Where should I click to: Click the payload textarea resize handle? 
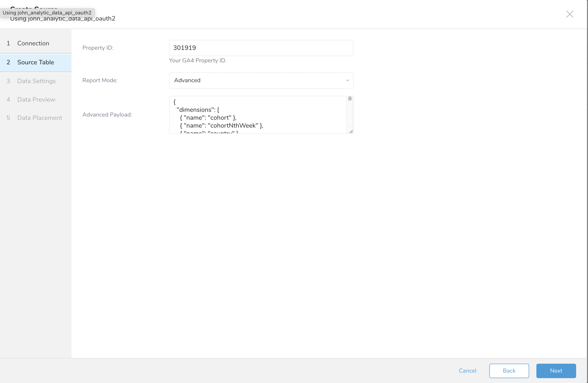click(x=351, y=131)
